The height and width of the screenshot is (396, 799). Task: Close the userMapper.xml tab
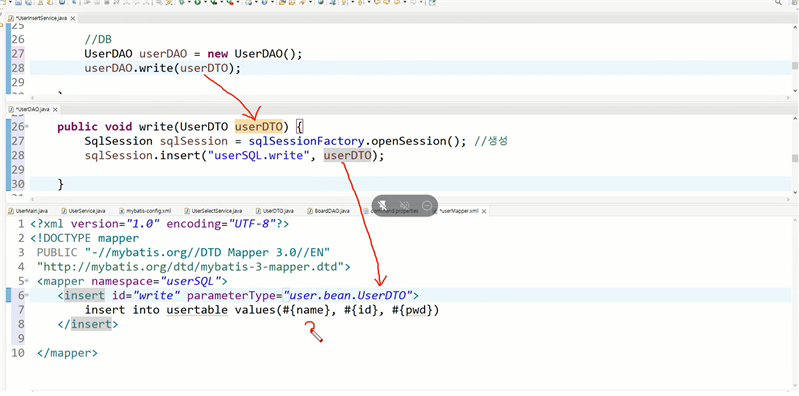point(484,211)
